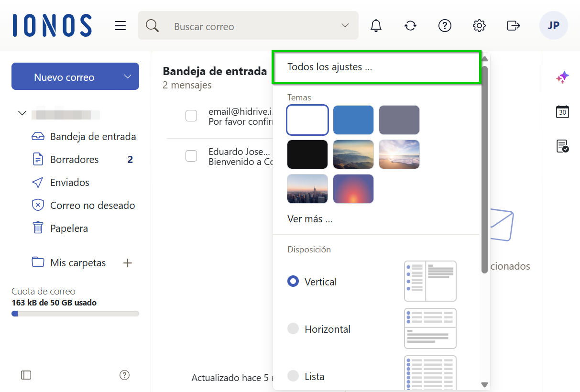
Task: Select the dark black theme swatch
Action: tap(307, 154)
